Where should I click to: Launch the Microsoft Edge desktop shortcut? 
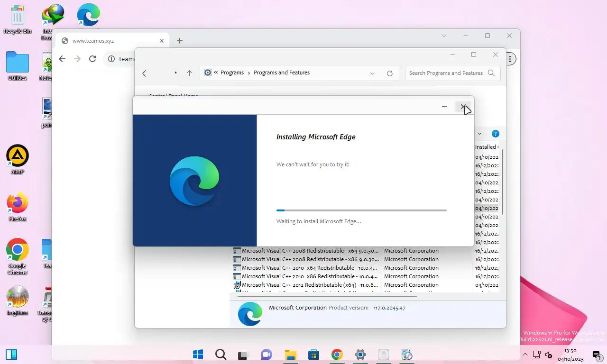[89, 14]
